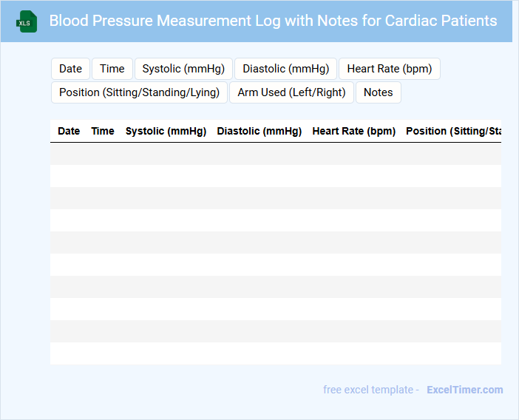The height and width of the screenshot is (420, 519).
Task: Click the Diastolic (mmHg) tag
Action: (285, 69)
